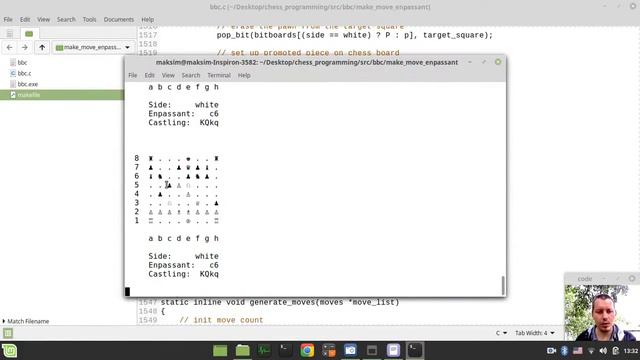
Task: Toggle the side pane button in status bar
Action: [x=8, y=333]
